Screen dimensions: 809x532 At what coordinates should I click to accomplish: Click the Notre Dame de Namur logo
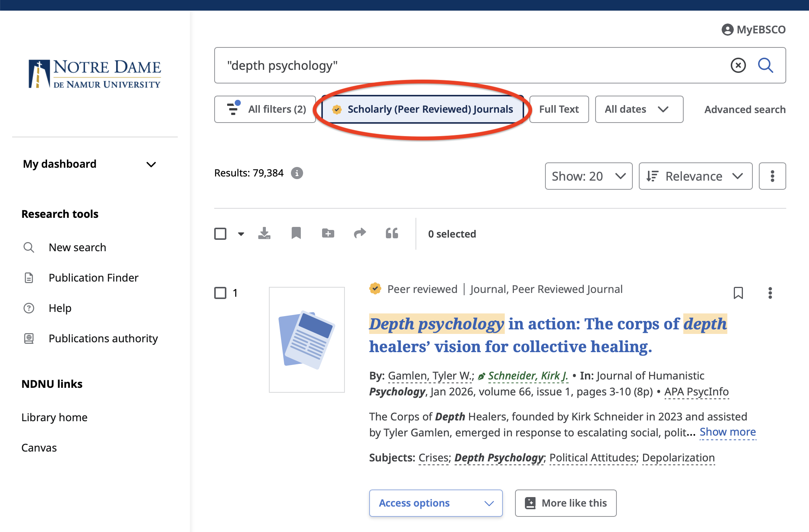pyautogui.click(x=95, y=74)
